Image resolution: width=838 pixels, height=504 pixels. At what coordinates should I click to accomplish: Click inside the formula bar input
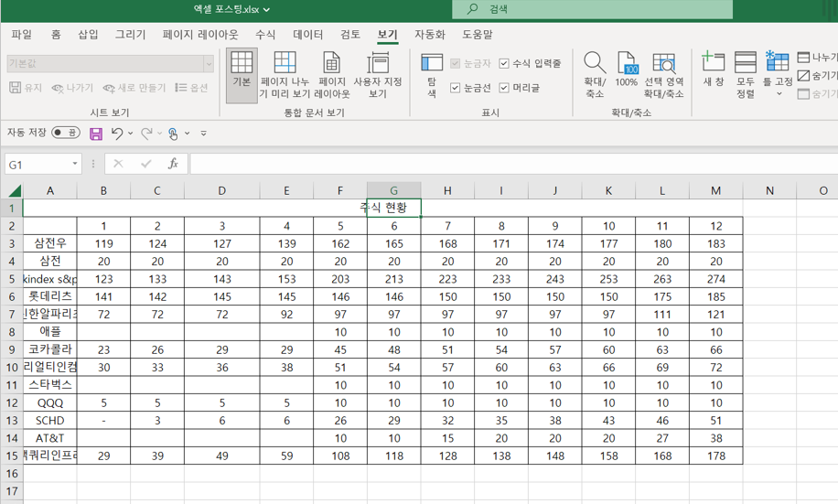coord(513,164)
